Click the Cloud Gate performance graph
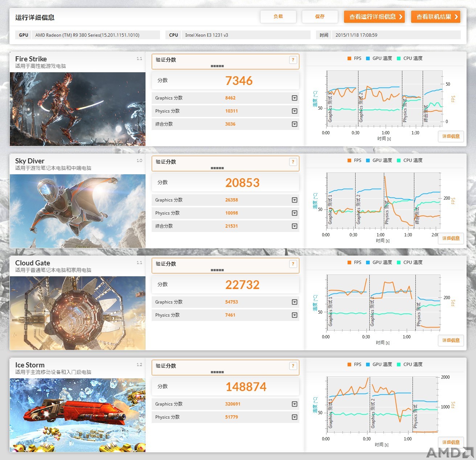Image resolution: width=476 pixels, height=460 pixels. tap(384, 303)
